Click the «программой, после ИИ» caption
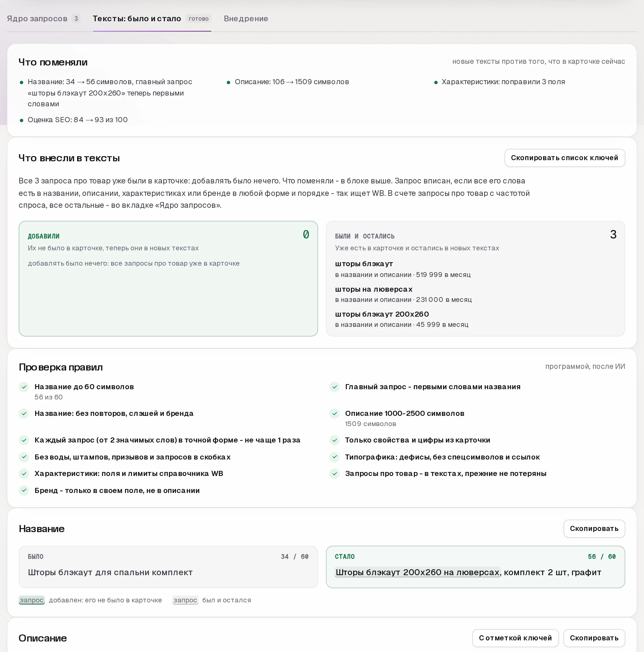Screen dimensions: 644x652 pyautogui.click(x=585, y=367)
